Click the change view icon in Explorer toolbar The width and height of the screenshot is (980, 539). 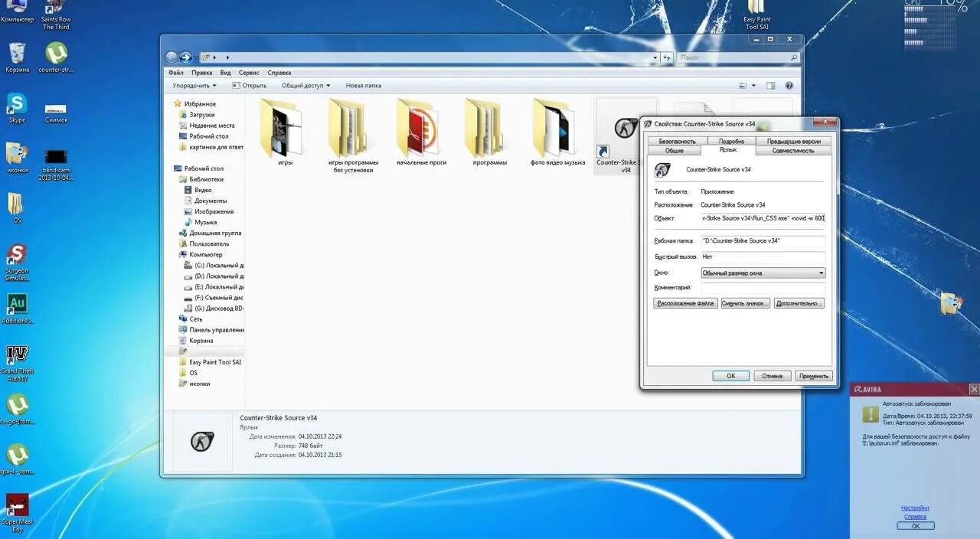tap(743, 86)
